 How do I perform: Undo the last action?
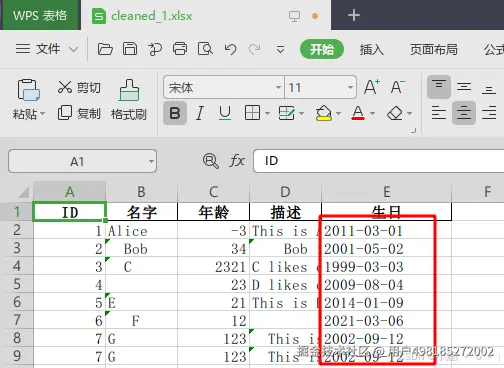pyautogui.click(x=230, y=49)
